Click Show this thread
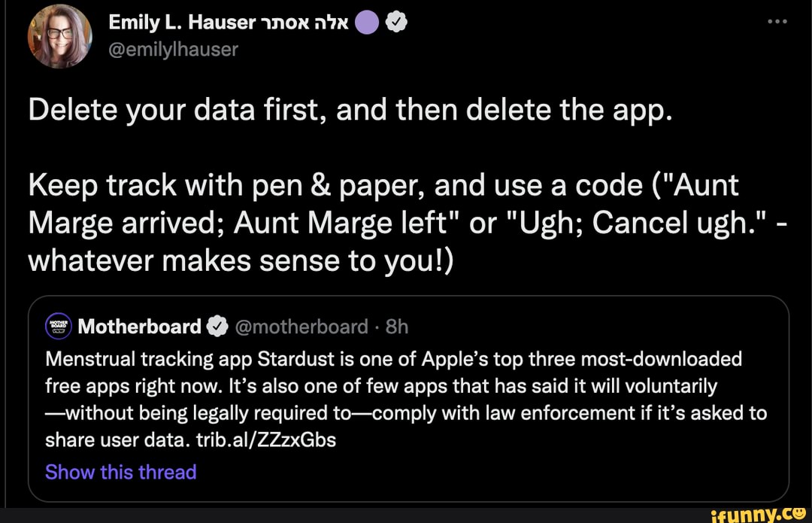Viewport: 812px width, 523px height. tap(120, 472)
